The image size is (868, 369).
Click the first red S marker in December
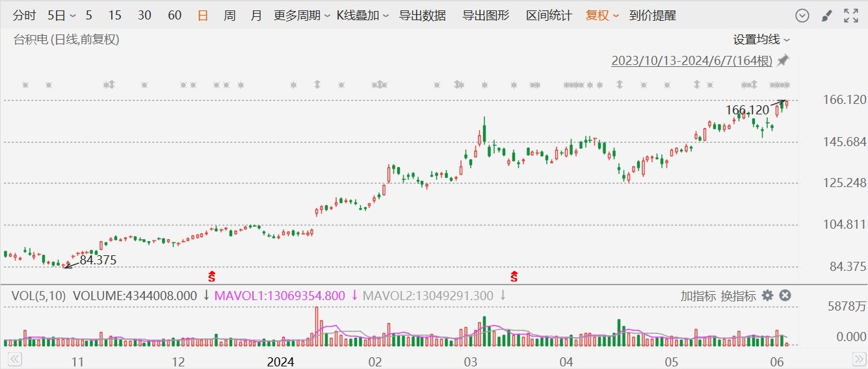[x=211, y=276]
